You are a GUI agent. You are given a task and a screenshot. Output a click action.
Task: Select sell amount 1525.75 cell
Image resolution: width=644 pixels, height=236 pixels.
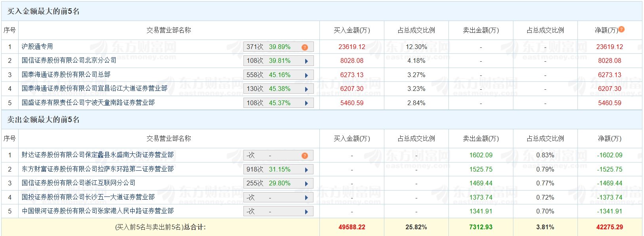coord(481,169)
